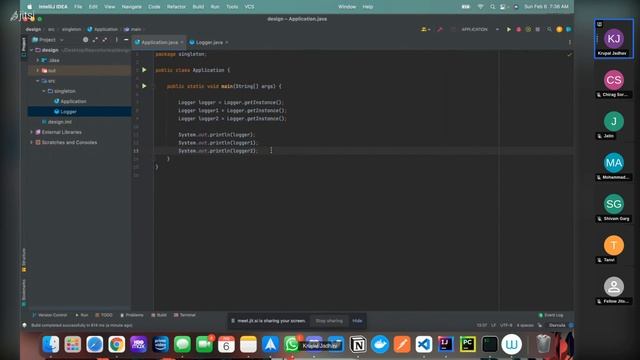
Task: Click the Stop square icon in toolbar
Action: (x=538, y=29)
